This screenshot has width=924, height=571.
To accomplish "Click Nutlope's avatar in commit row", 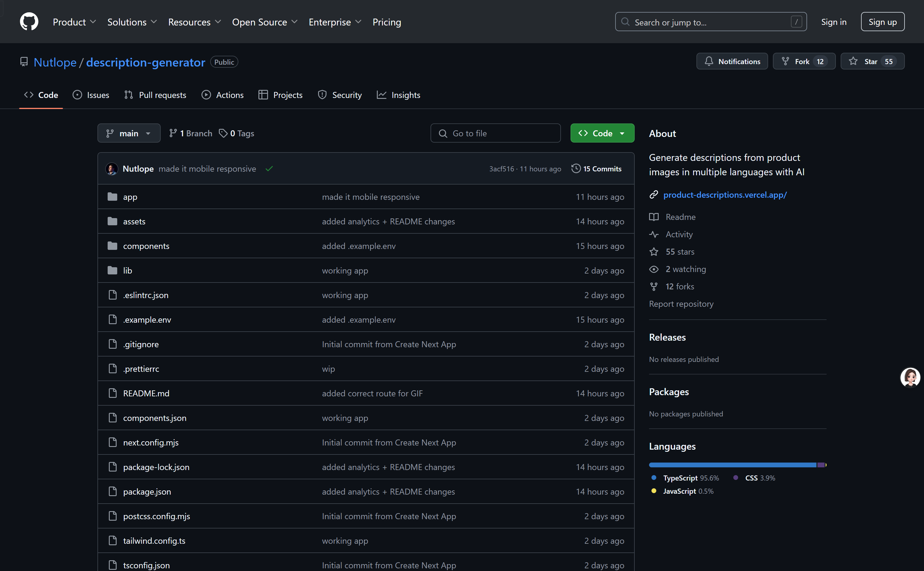I will tap(112, 169).
